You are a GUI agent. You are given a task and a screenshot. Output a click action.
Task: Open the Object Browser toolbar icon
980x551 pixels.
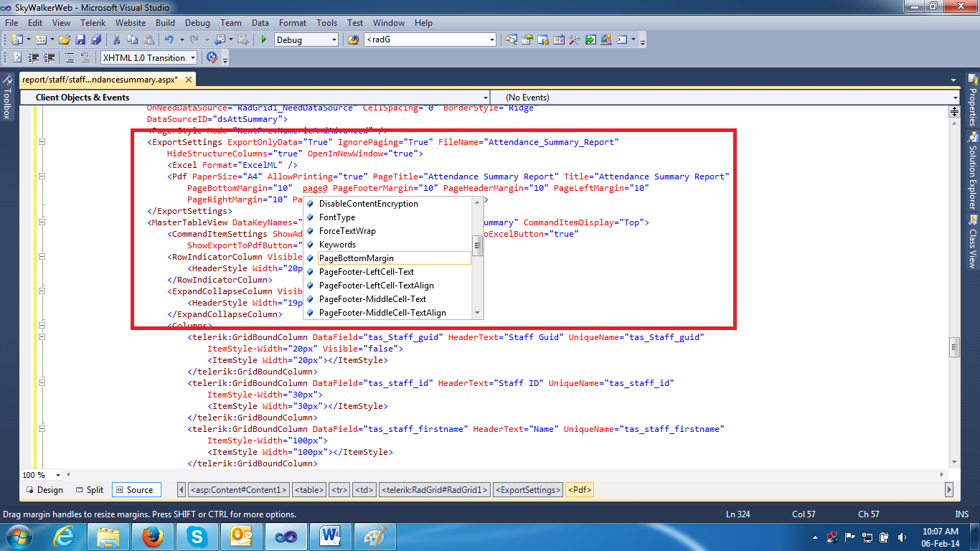pos(559,39)
